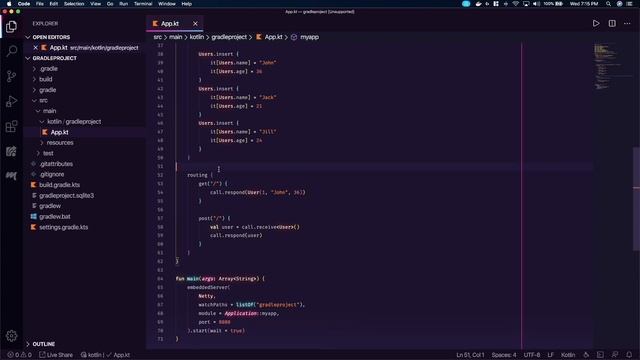Go to line via Ln 51, Col 1 indicator
Viewport: 640px width, 360px height.
[x=470, y=355]
